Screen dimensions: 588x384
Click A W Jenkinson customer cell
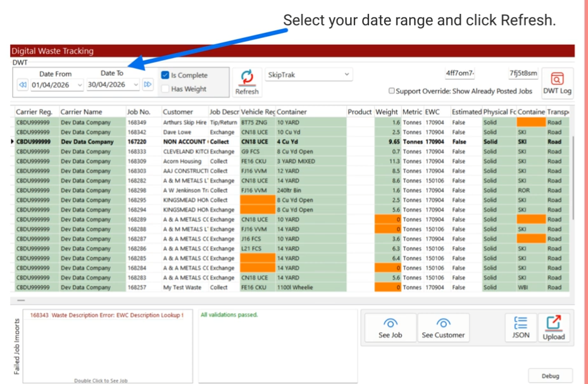tap(185, 190)
